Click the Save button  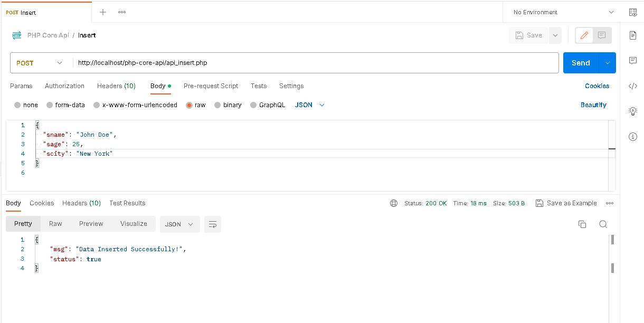pos(529,35)
